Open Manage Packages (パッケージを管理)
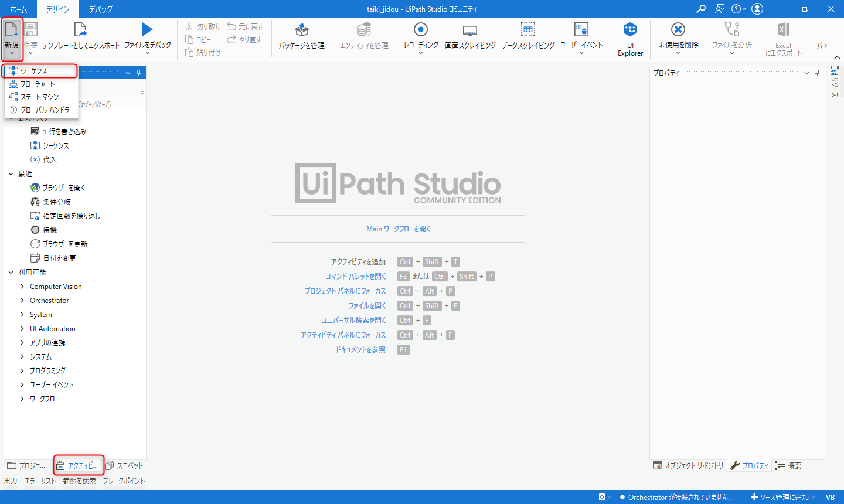 (x=302, y=35)
